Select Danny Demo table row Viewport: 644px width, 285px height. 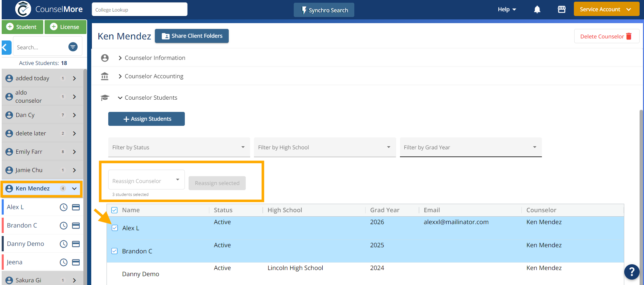(x=365, y=274)
